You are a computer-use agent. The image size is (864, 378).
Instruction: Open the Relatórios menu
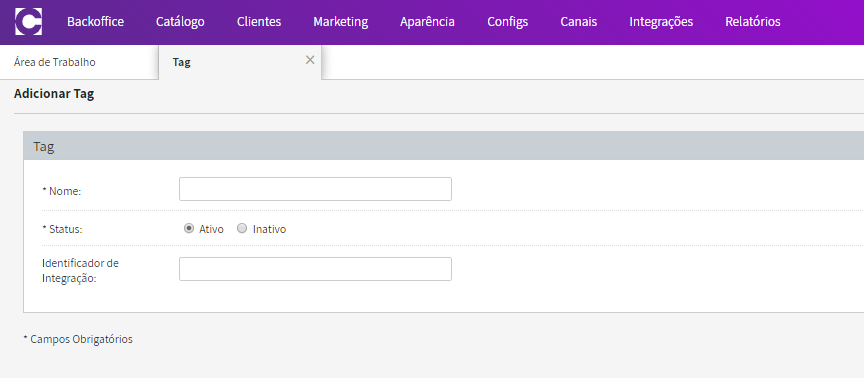753,21
